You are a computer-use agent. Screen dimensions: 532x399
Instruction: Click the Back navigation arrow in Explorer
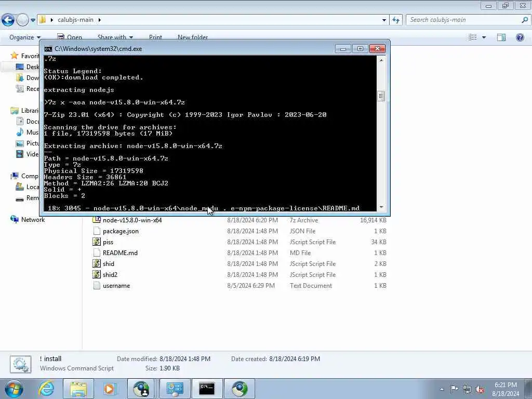pos(8,20)
